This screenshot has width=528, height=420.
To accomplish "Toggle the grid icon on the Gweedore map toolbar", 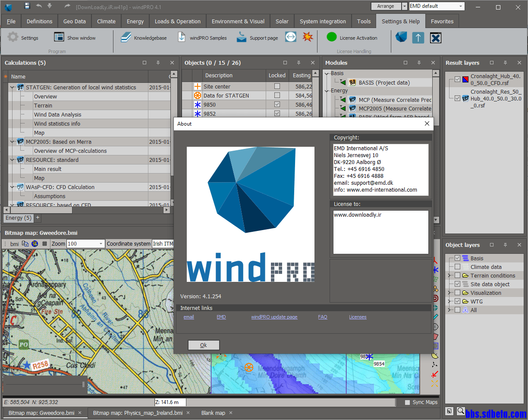I will (44, 243).
